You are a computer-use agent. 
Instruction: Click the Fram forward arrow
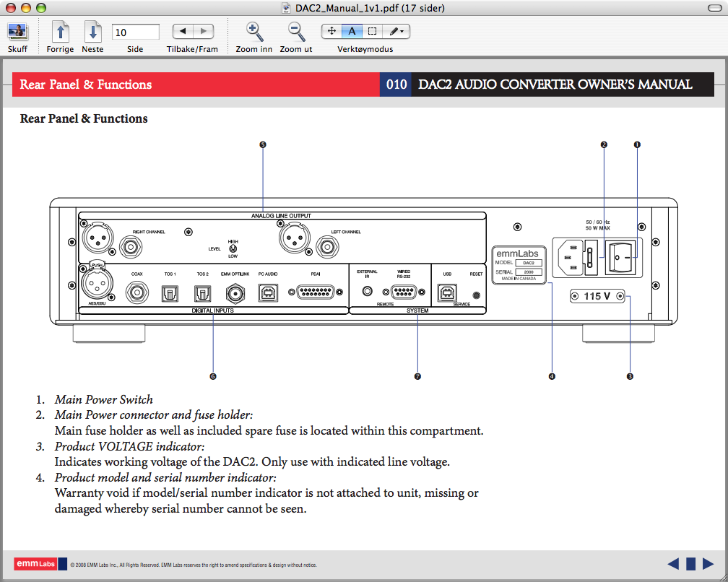click(204, 31)
